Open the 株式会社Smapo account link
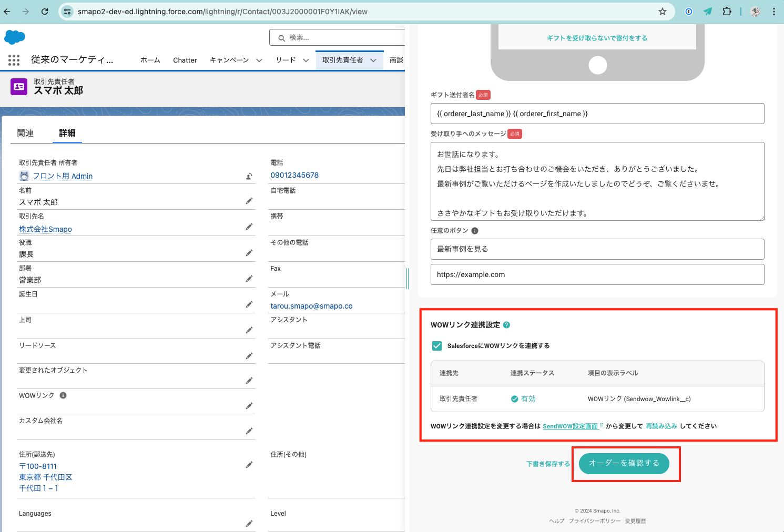 (x=45, y=229)
